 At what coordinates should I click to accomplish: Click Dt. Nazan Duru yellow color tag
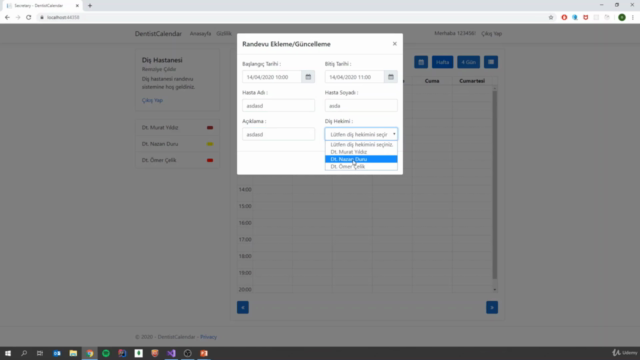[x=210, y=144]
